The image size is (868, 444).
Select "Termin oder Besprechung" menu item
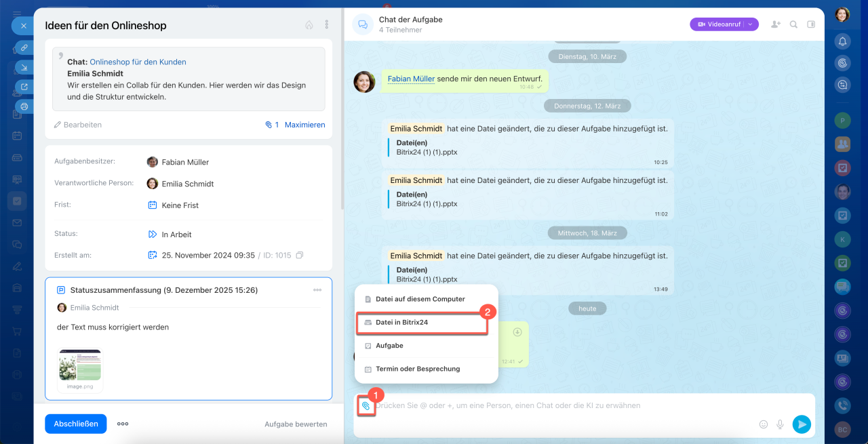point(417,369)
